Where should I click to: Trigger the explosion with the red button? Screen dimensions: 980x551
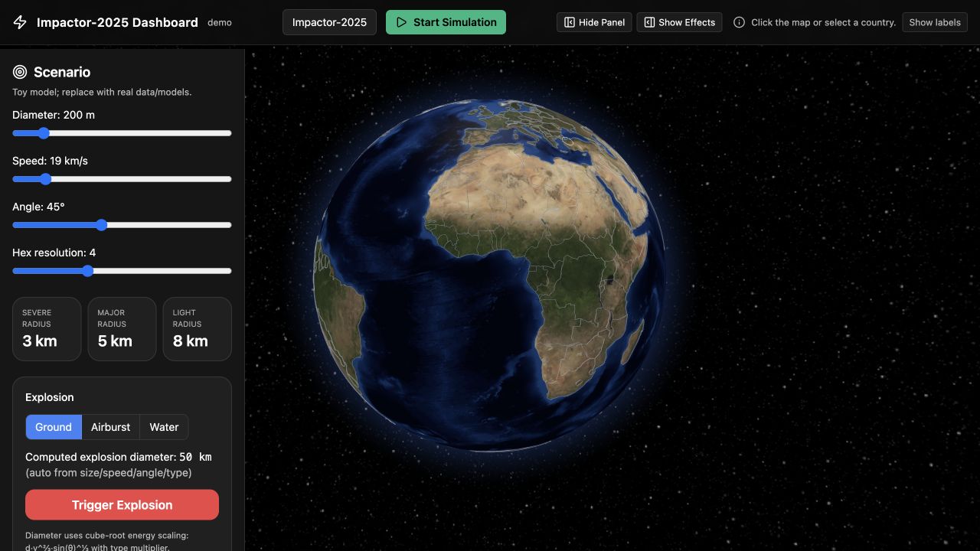tap(122, 505)
